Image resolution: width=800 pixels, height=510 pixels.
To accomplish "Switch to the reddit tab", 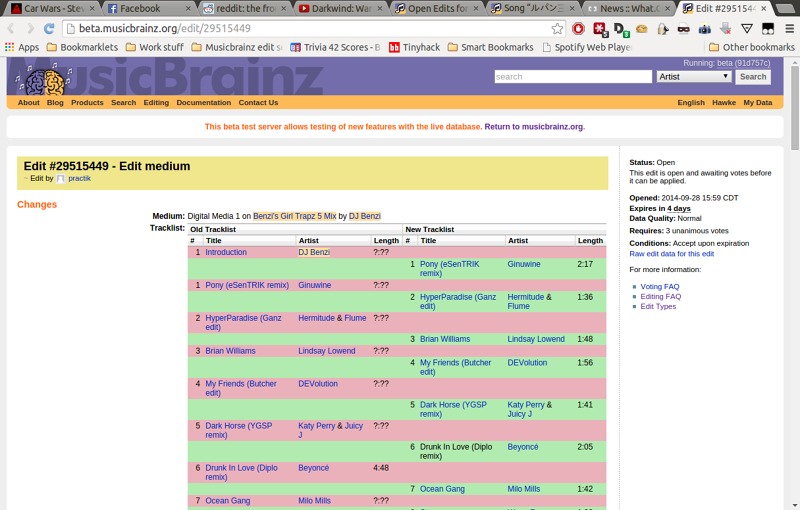I will [245, 8].
